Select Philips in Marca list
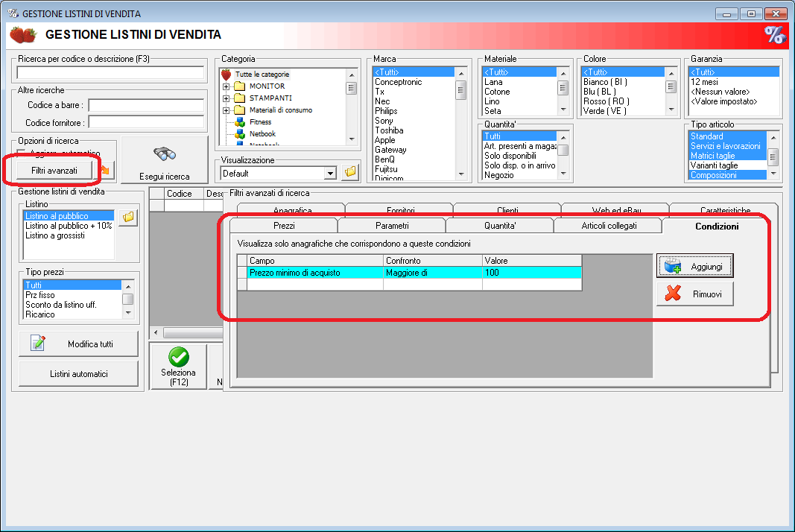795x532 pixels. pos(386,110)
